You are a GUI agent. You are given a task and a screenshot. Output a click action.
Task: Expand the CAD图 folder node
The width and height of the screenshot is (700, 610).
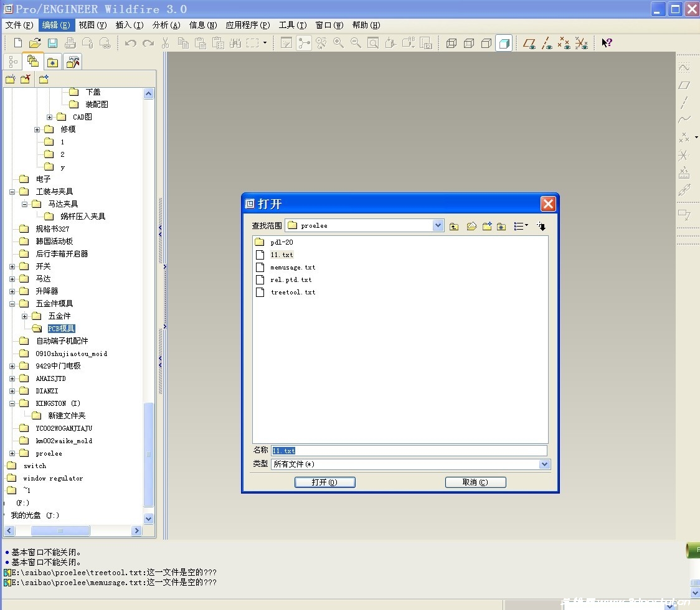click(x=49, y=117)
